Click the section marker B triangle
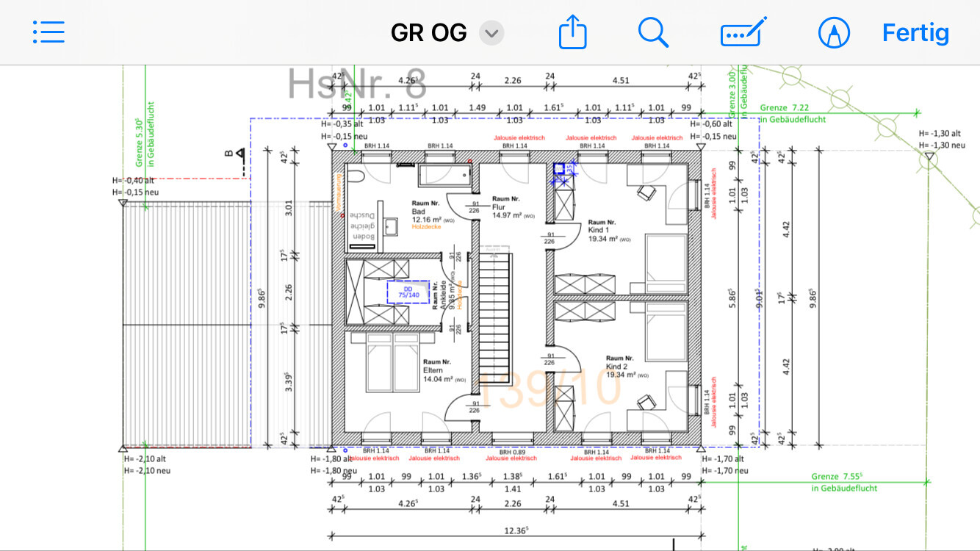 pyautogui.click(x=239, y=154)
